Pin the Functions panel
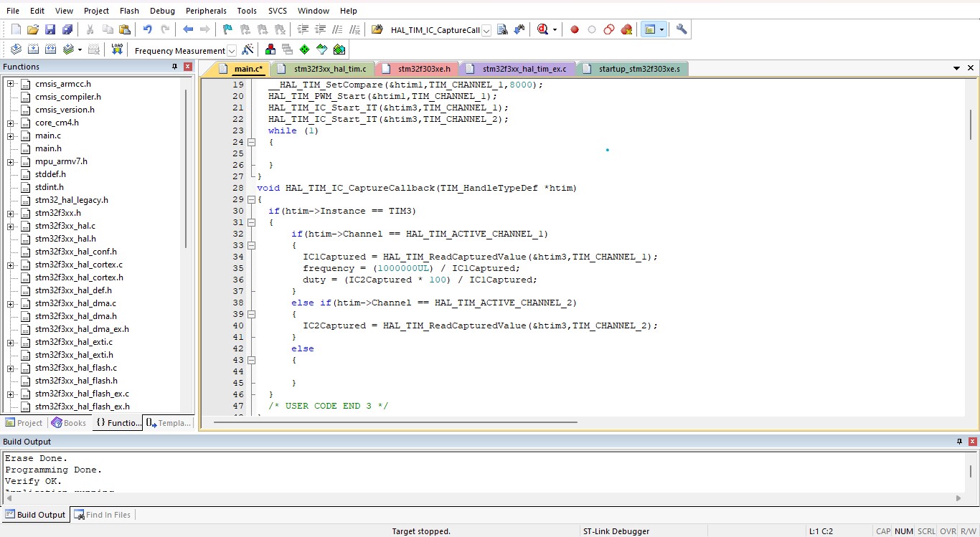This screenshot has width=980, height=537. [174, 67]
